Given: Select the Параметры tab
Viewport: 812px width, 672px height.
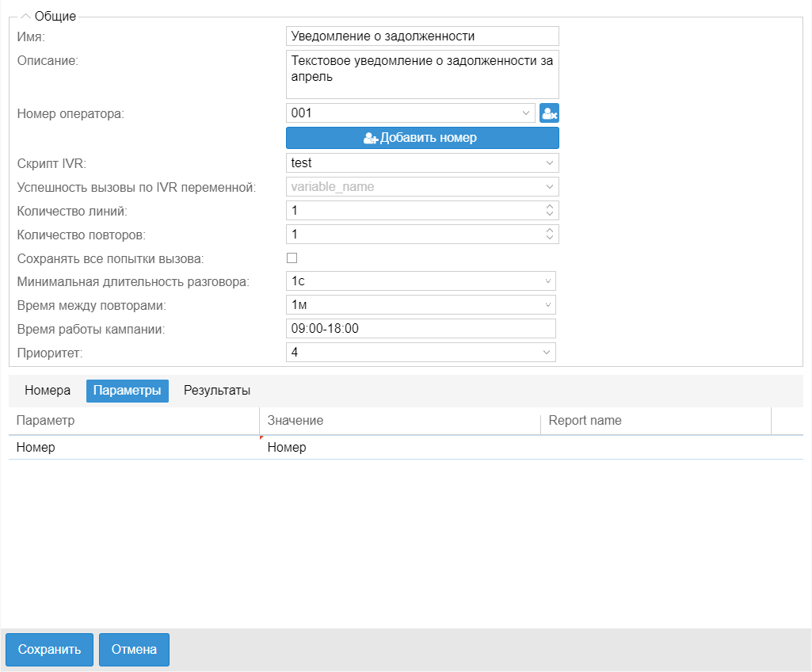Looking at the screenshot, I should (127, 391).
